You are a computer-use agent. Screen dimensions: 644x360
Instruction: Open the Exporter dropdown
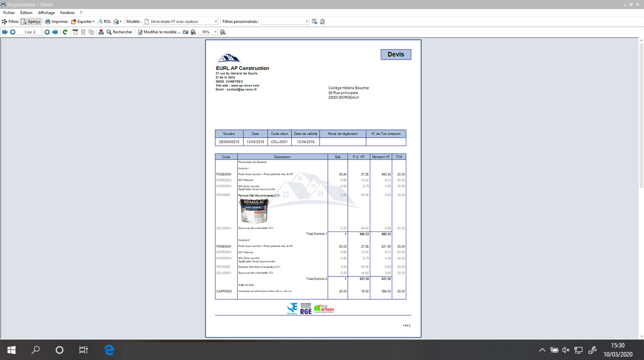point(83,21)
